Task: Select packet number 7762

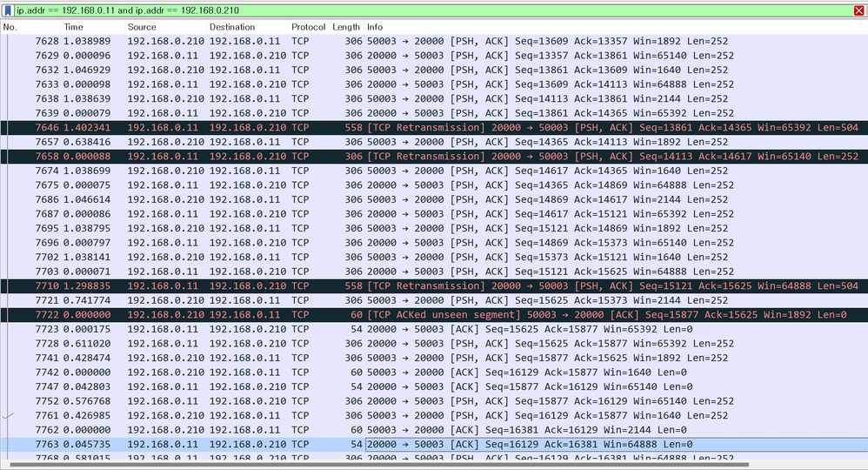Action: click(434, 430)
